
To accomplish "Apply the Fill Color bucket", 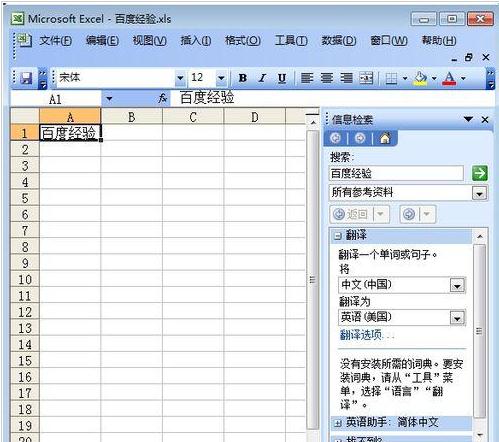I will click(x=420, y=78).
